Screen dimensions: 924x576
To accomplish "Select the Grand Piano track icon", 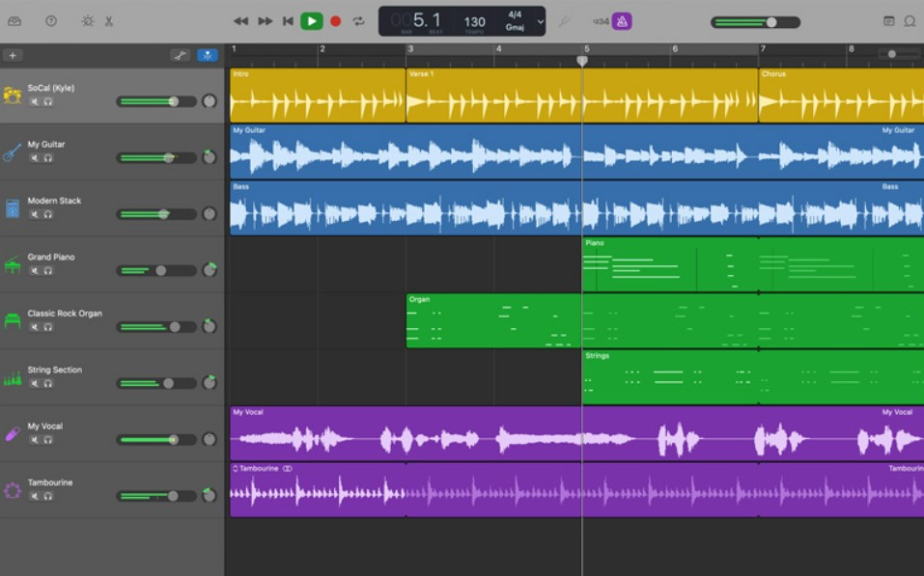I will point(13,264).
